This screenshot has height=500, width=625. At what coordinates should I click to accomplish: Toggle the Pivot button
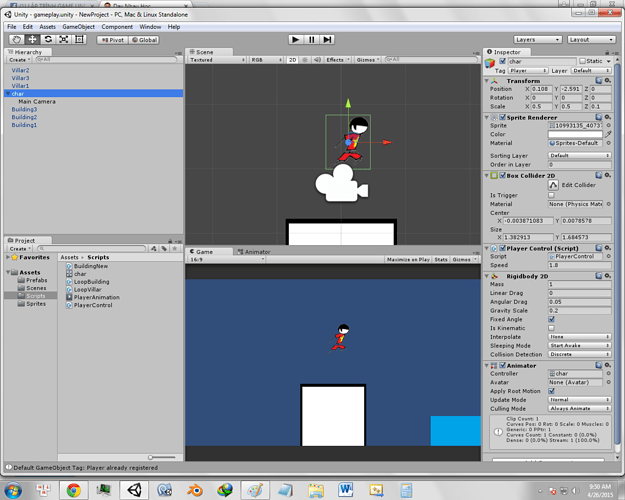(x=112, y=40)
